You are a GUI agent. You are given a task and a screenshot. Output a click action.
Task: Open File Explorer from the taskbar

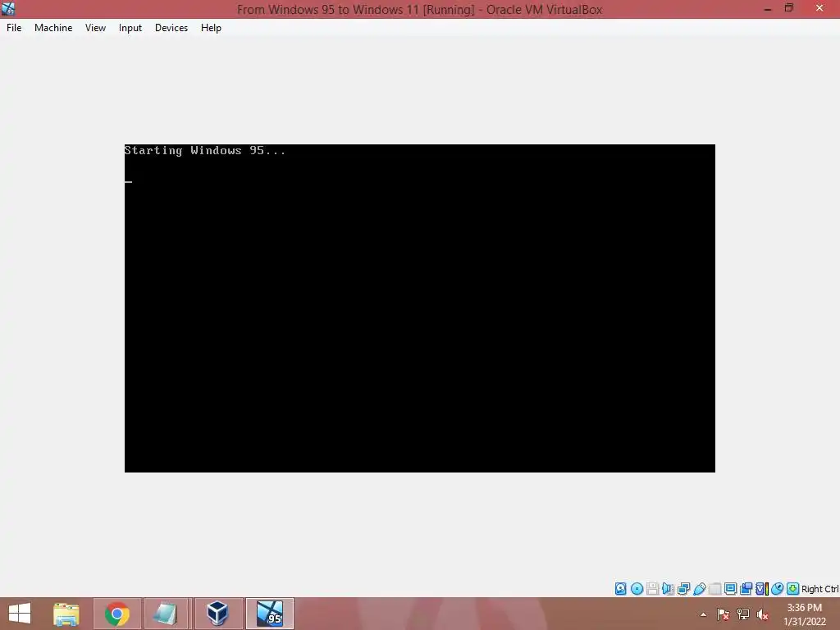pyautogui.click(x=66, y=614)
